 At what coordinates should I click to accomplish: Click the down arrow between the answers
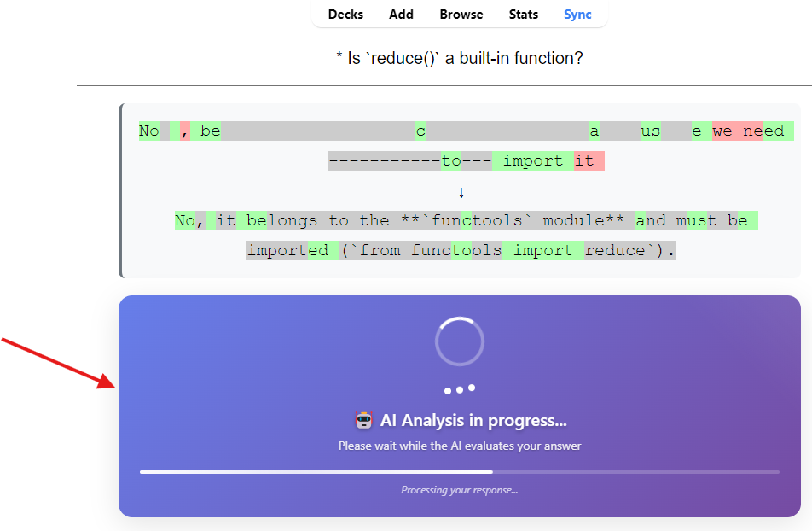click(x=461, y=192)
